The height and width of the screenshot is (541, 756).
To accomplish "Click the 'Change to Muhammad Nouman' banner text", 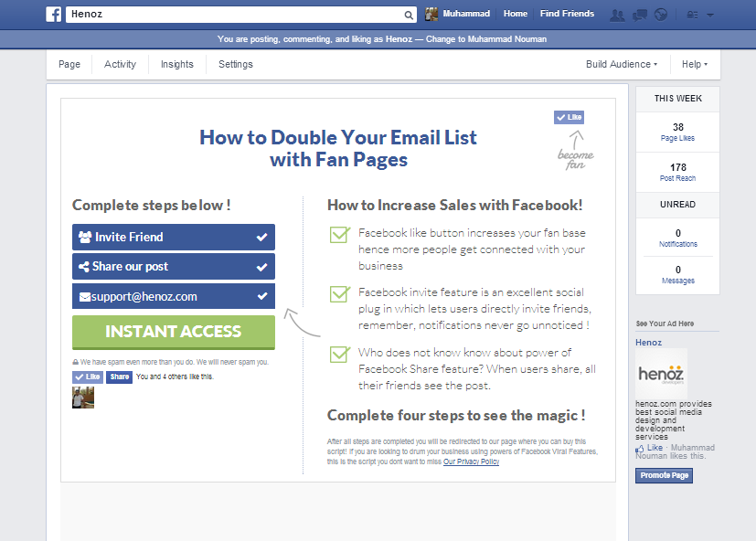I will click(486, 39).
